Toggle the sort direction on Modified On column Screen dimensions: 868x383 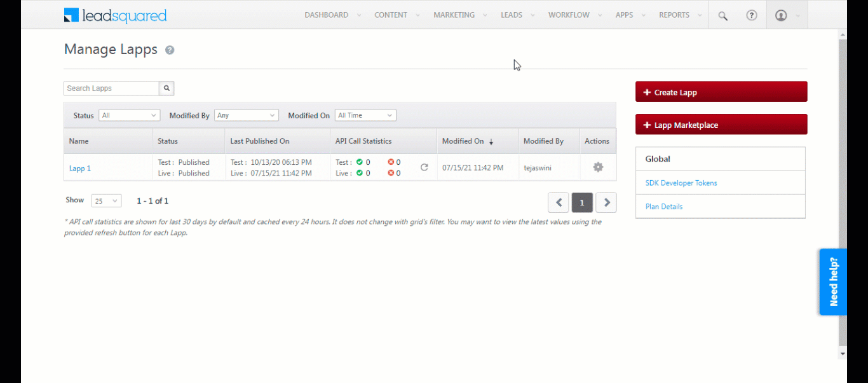point(491,141)
